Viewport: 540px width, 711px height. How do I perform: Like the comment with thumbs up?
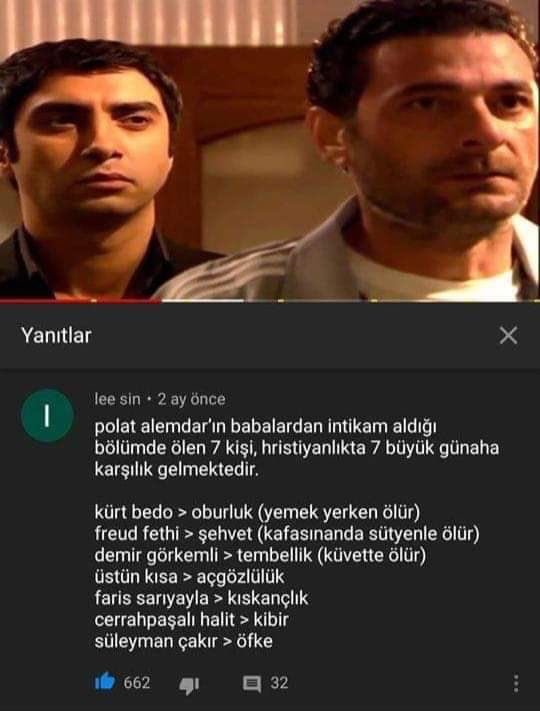pos(105,682)
